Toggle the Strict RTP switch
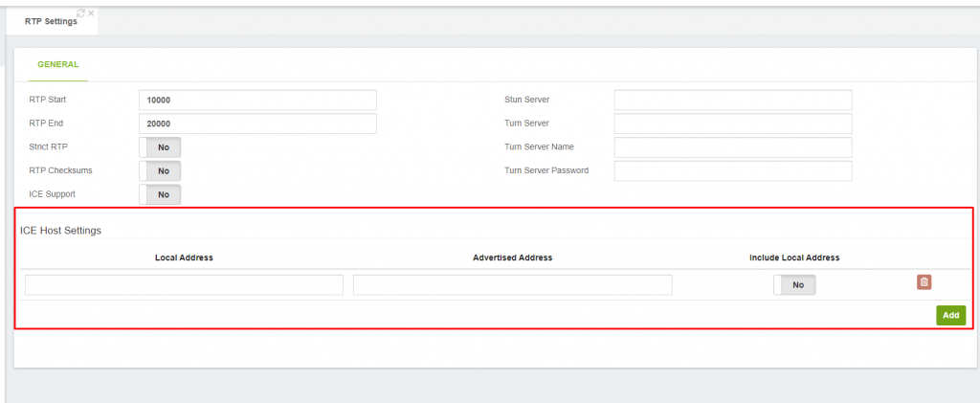This screenshot has width=980, height=403. tap(160, 147)
